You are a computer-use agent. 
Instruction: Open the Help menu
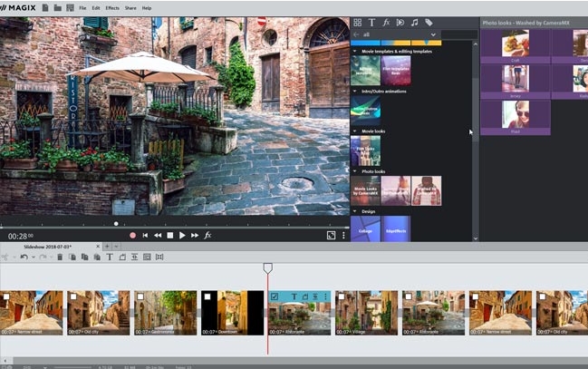pyautogui.click(x=147, y=8)
